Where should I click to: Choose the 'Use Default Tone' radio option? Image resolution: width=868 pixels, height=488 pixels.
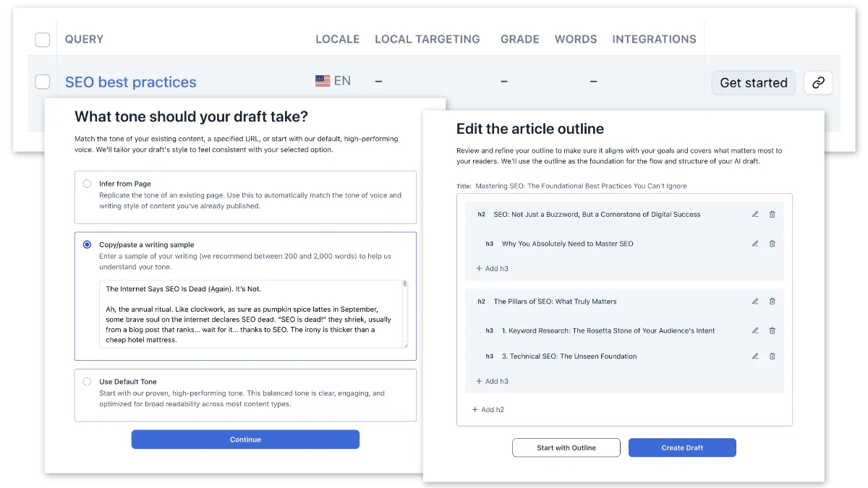point(88,382)
